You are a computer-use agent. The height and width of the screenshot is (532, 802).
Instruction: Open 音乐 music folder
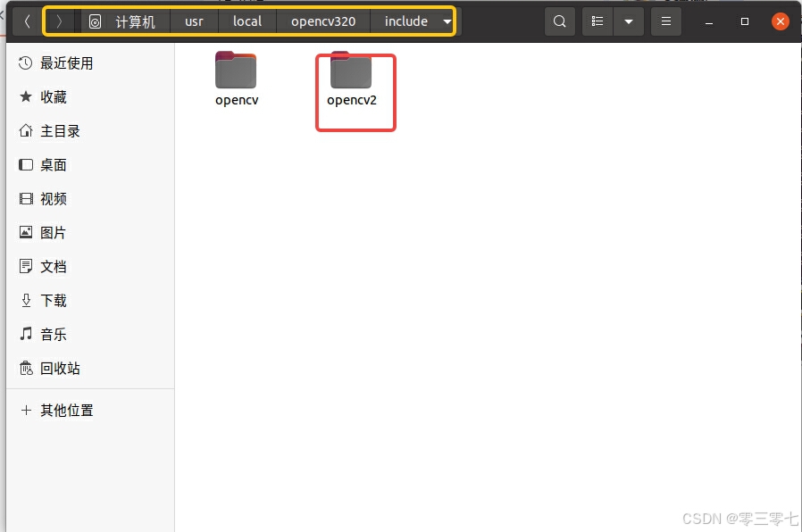pyautogui.click(x=90, y=335)
